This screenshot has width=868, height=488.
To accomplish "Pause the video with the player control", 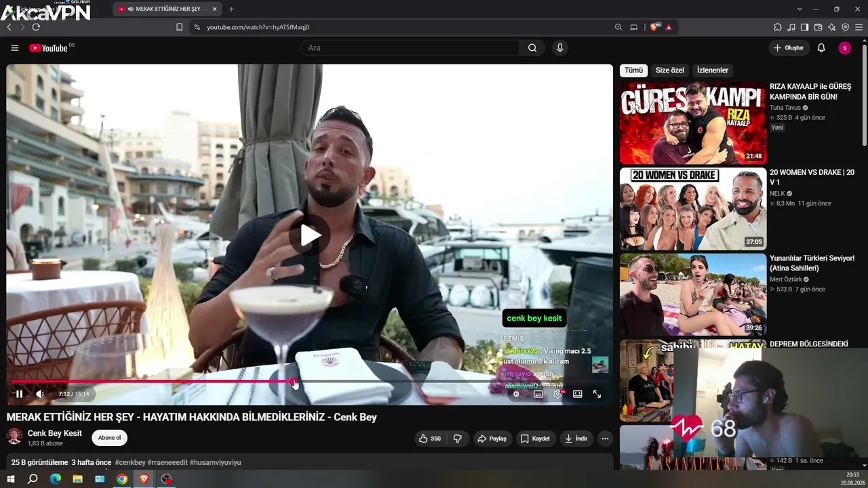I will coord(19,394).
